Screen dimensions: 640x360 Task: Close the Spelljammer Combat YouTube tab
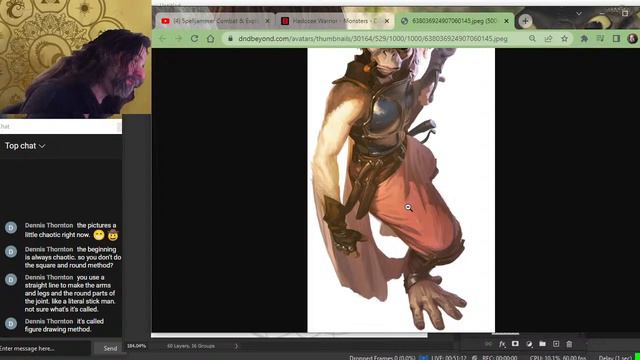tap(267, 21)
